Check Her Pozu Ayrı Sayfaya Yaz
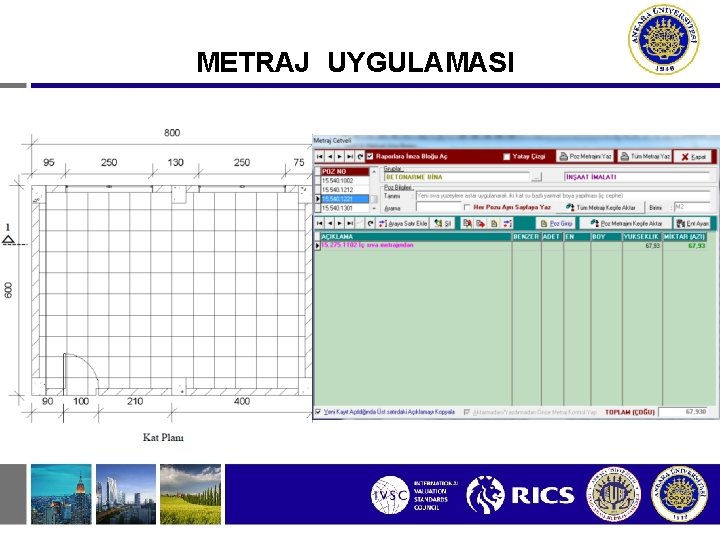720x540 pixels. (x=467, y=207)
